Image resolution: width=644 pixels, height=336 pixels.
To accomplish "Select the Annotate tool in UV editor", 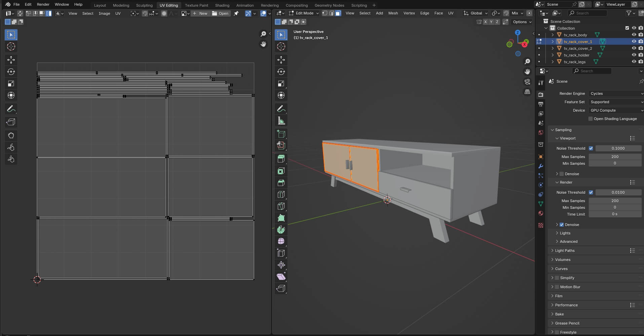I will (11, 109).
